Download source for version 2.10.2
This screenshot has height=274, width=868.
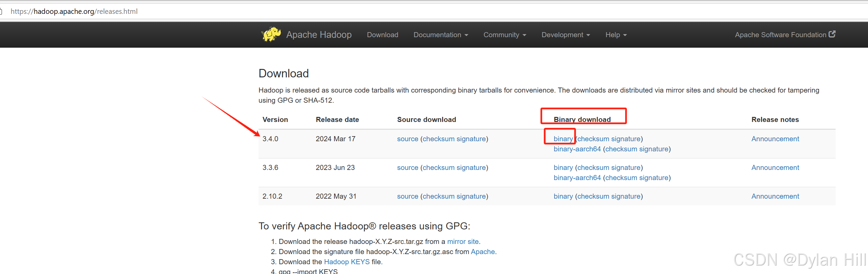408,196
